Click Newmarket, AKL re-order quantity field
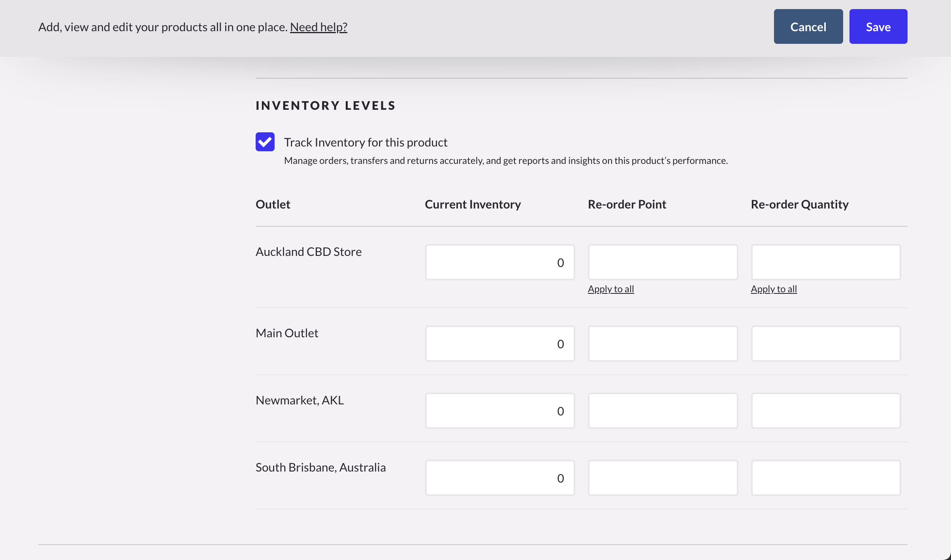This screenshot has width=951, height=560. (x=826, y=411)
